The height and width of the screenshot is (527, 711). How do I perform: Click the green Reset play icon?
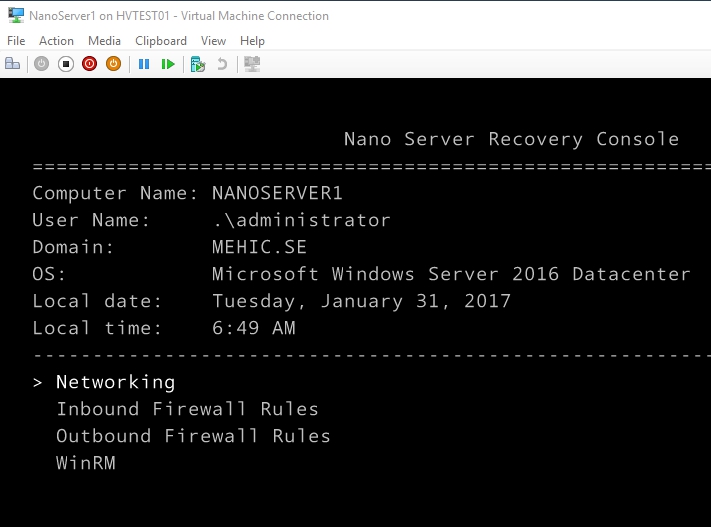pyautogui.click(x=168, y=64)
